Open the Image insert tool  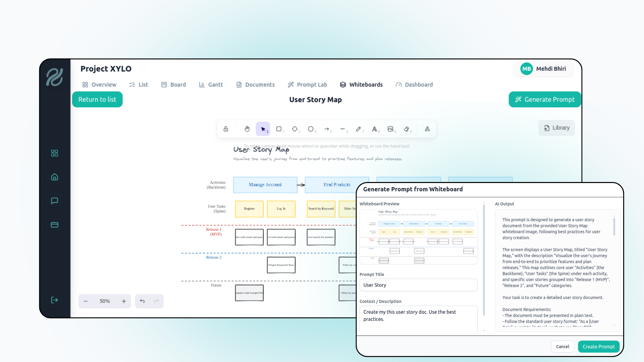[391, 129]
